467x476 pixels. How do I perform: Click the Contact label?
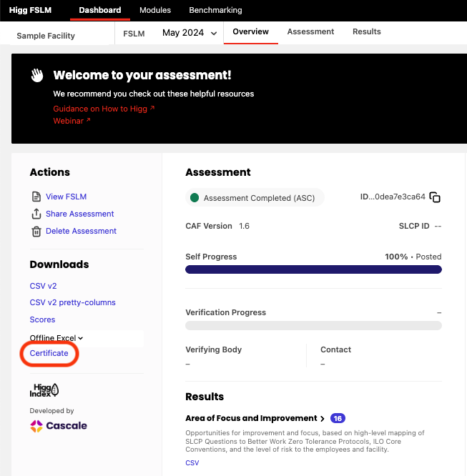(335, 349)
